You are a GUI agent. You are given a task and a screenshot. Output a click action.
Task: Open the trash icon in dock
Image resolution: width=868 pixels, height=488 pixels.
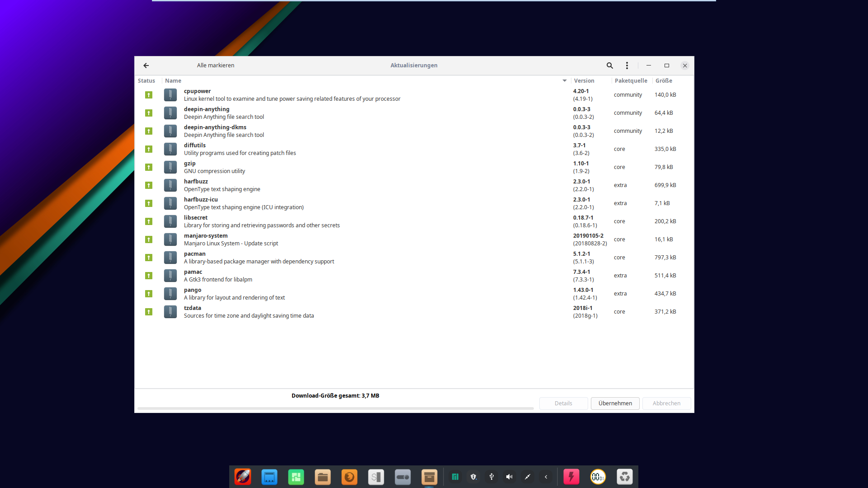click(x=625, y=477)
